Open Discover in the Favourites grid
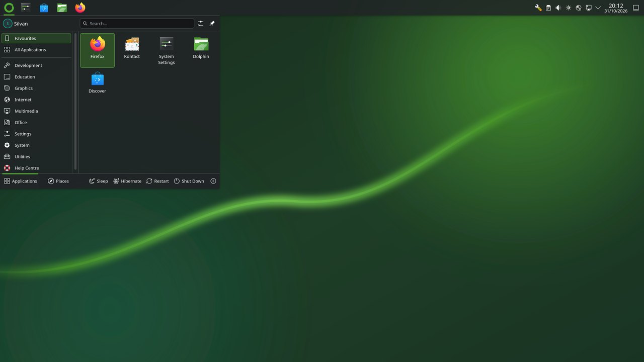644x362 pixels. 97,84
